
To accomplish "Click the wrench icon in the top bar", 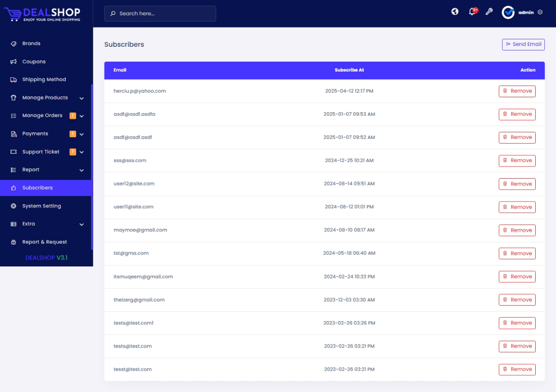I will tap(489, 12).
